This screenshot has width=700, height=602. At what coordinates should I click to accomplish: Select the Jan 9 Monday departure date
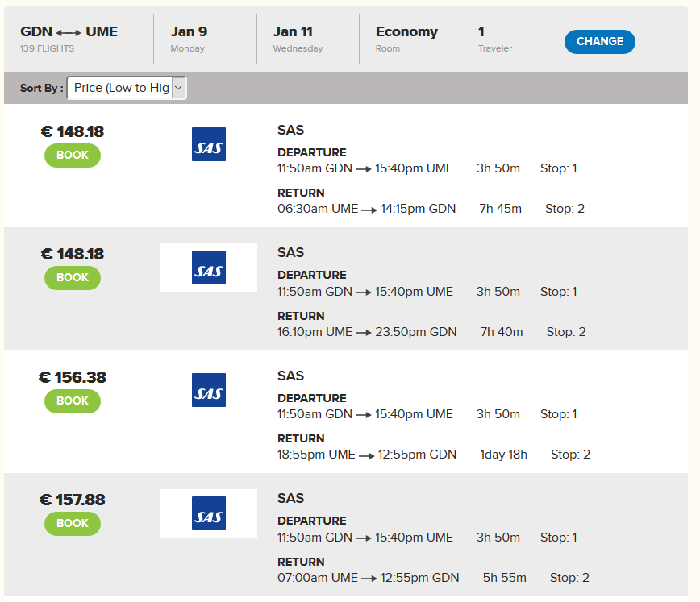189,39
